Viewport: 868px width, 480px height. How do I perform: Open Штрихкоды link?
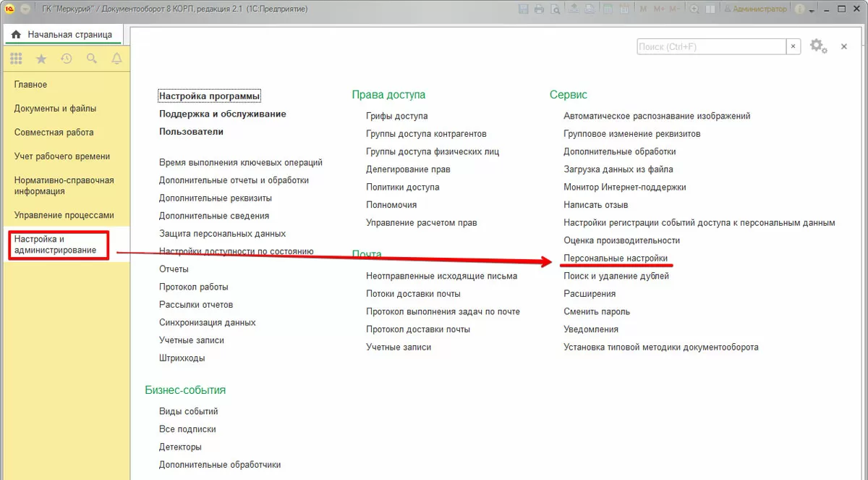coord(182,358)
